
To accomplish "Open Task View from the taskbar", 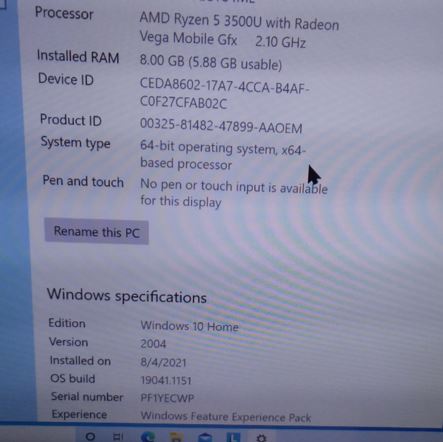I will point(118,436).
